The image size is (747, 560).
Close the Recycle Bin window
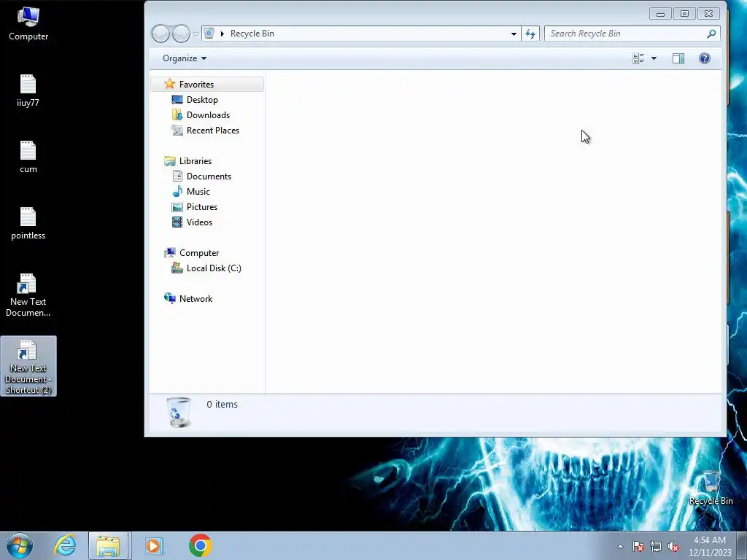(709, 14)
